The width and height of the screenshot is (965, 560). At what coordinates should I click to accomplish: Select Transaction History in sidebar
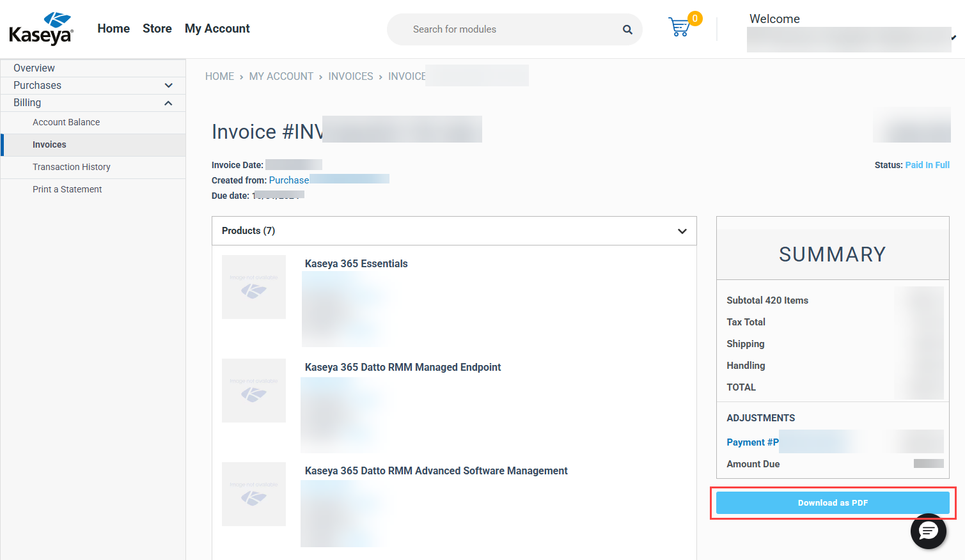(72, 167)
